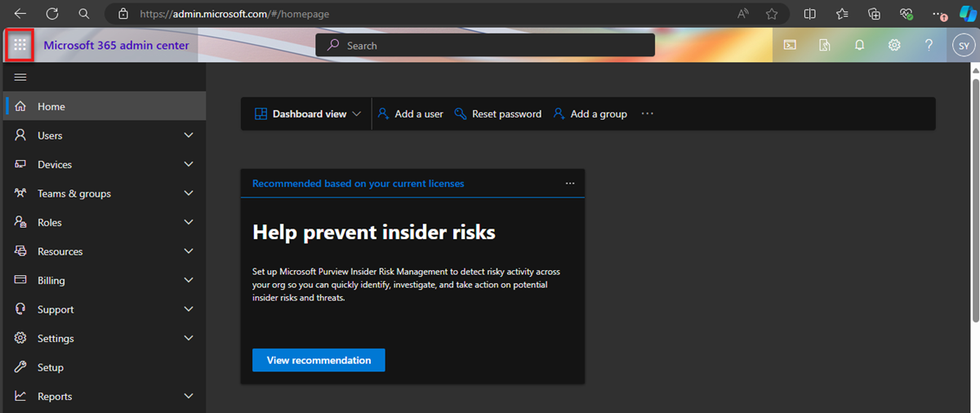This screenshot has height=413, width=980.
Task: Select Home in the navigation
Action: pos(105,106)
